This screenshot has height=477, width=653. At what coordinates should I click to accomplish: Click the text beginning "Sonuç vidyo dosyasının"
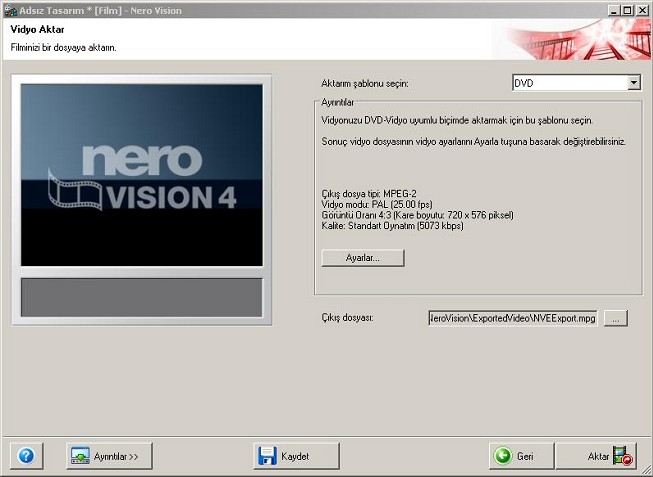pyautogui.click(x=474, y=142)
